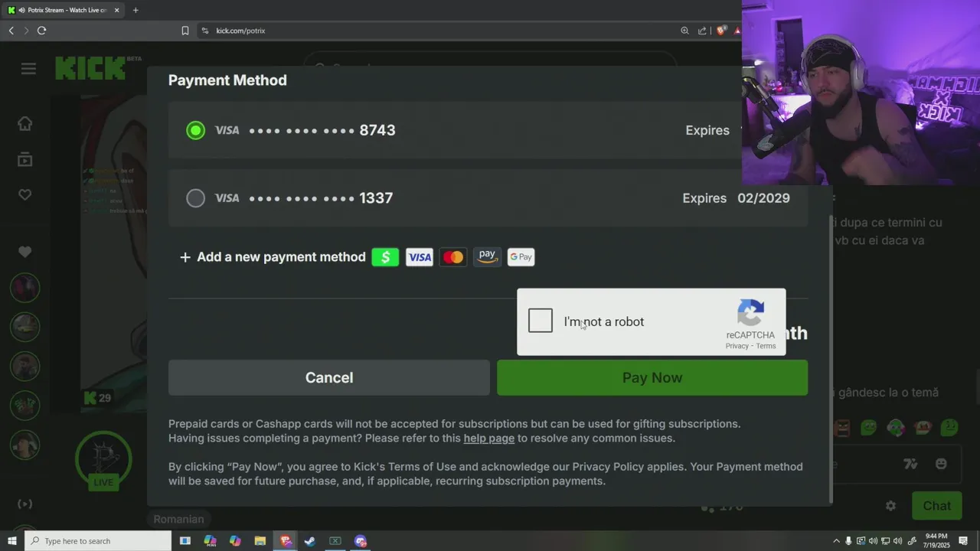Click the Pay Now button

click(x=652, y=377)
